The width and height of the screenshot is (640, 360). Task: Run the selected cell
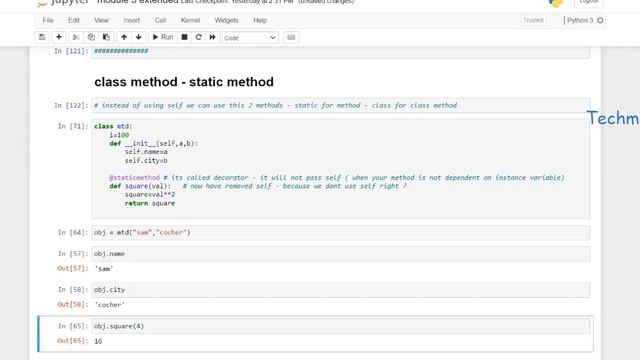pyautogui.click(x=163, y=37)
